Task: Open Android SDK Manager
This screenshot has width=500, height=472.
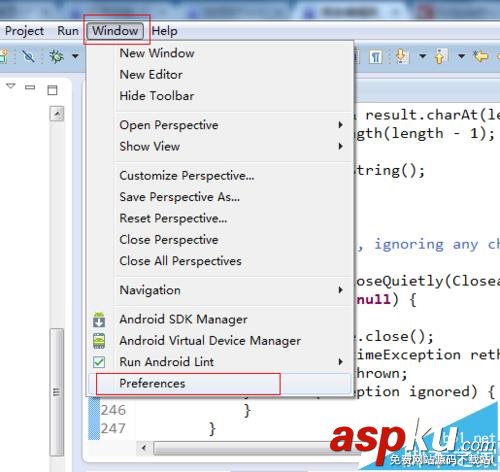Action: click(219, 319)
